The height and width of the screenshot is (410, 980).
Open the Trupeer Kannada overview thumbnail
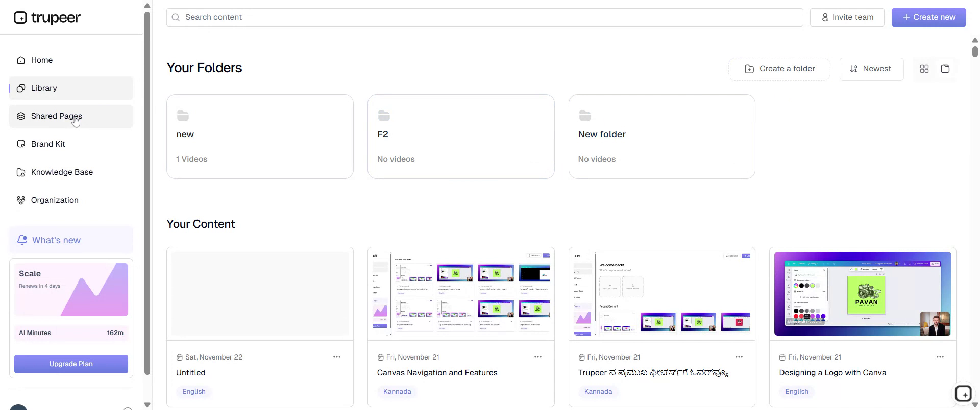(x=662, y=294)
